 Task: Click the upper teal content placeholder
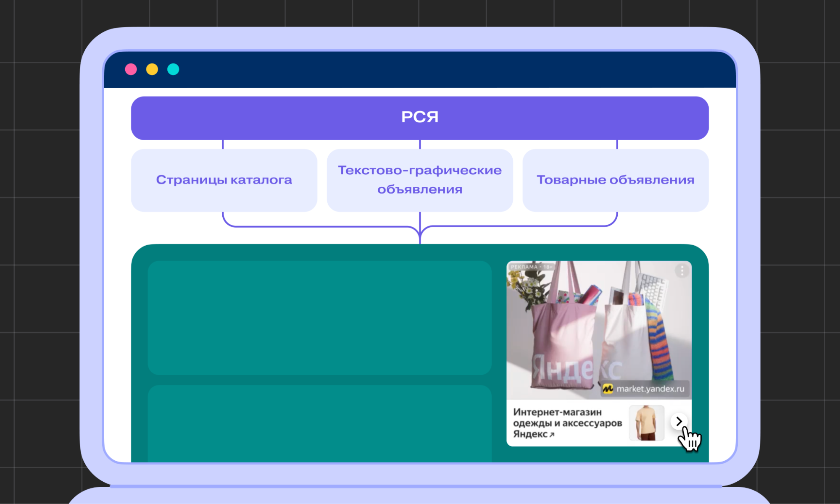319,318
